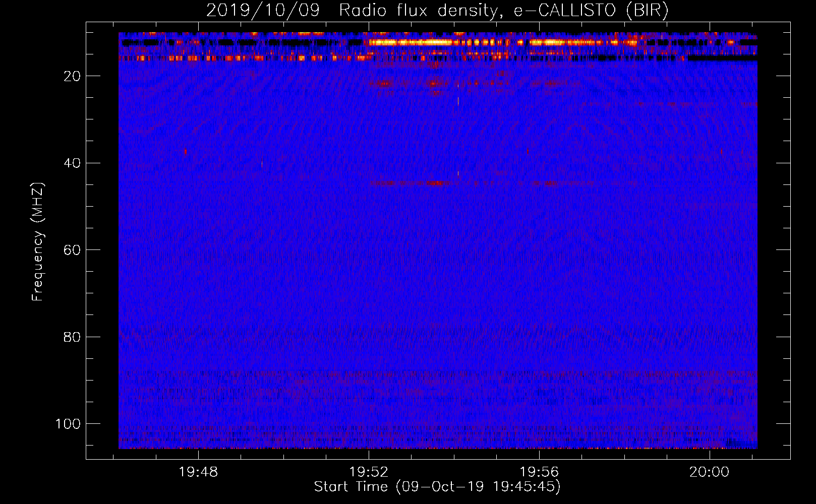The width and height of the screenshot is (816, 504).
Task: Click the 20:00 time tick label
Action: [710, 472]
